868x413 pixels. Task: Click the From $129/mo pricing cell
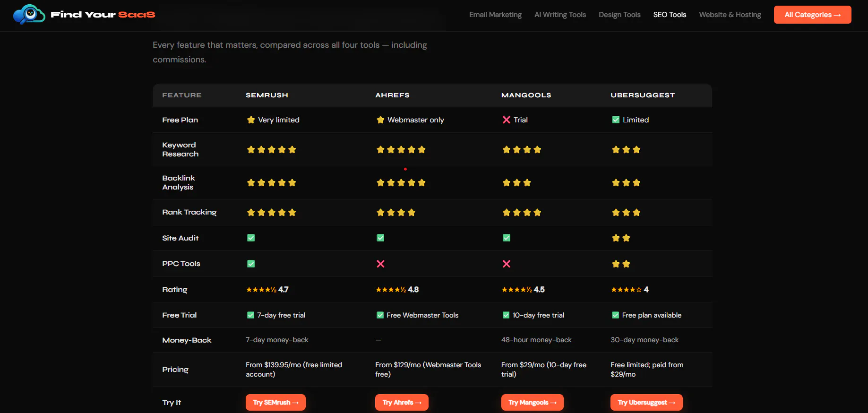click(428, 370)
